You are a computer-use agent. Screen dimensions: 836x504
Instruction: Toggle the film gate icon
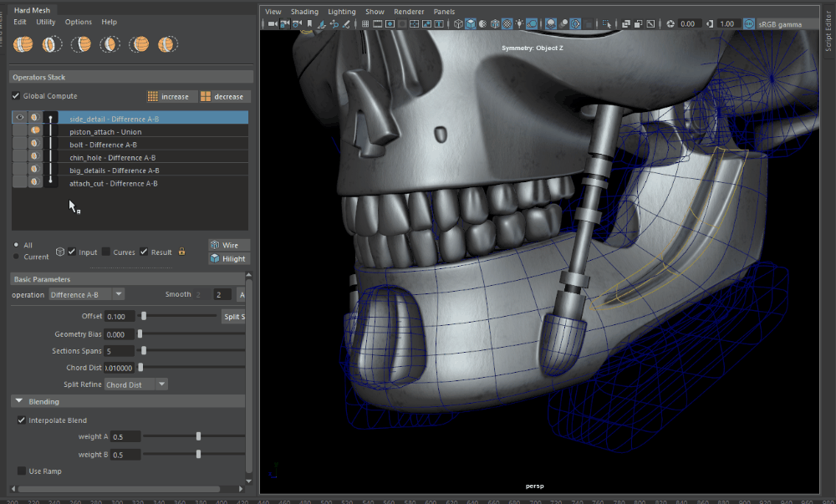(377, 24)
